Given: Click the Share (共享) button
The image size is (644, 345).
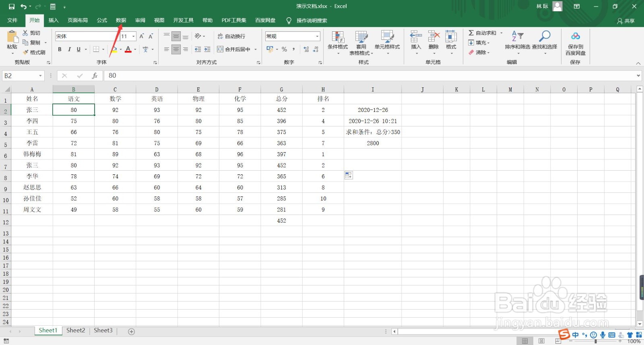Looking at the screenshot, I should point(626,21).
